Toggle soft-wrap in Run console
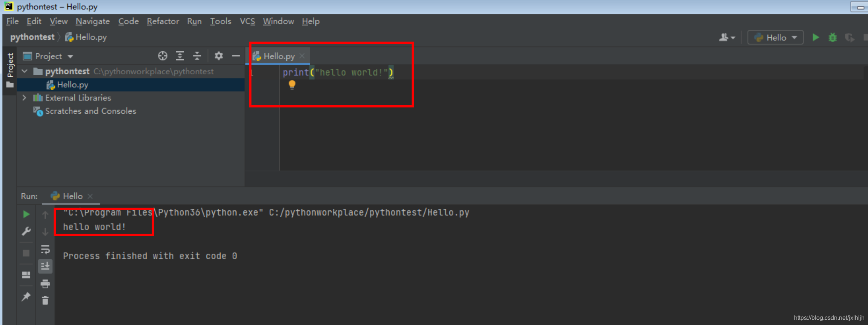This screenshot has width=868, height=325. [45, 249]
